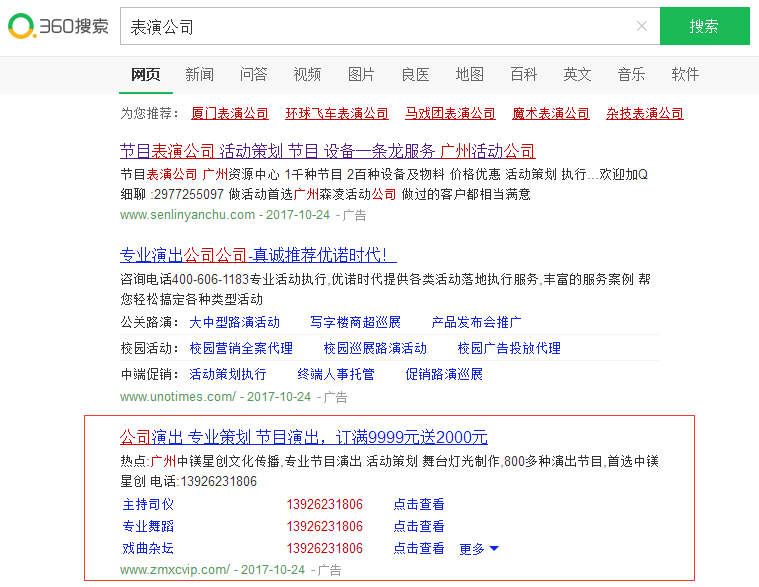The image size is (759, 587).
Task: Click the 大中型路演活动 sublink
Action: pyautogui.click(x=235, y=322)
